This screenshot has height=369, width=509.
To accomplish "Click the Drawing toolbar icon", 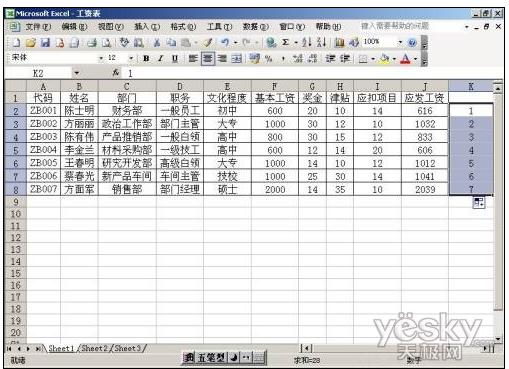I will 354,43.
